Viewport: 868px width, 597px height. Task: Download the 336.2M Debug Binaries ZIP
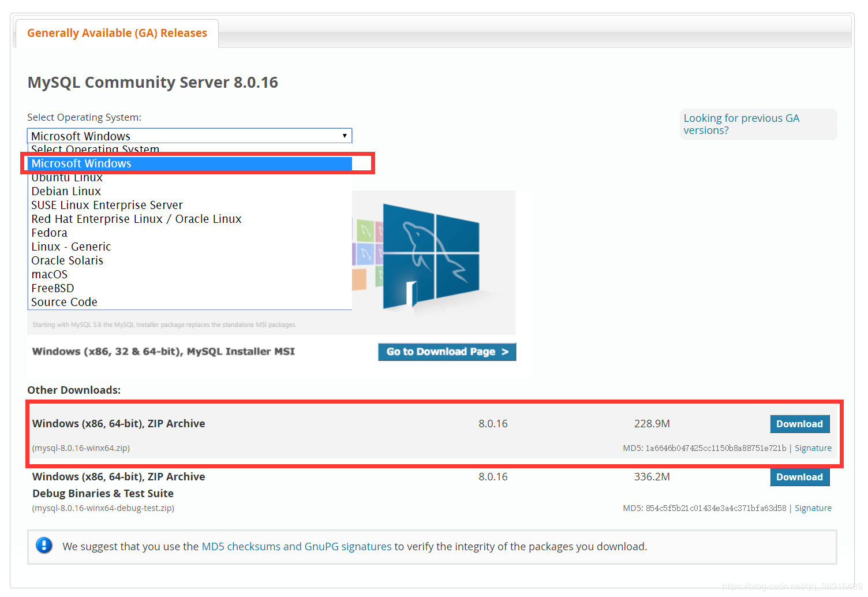799,477
